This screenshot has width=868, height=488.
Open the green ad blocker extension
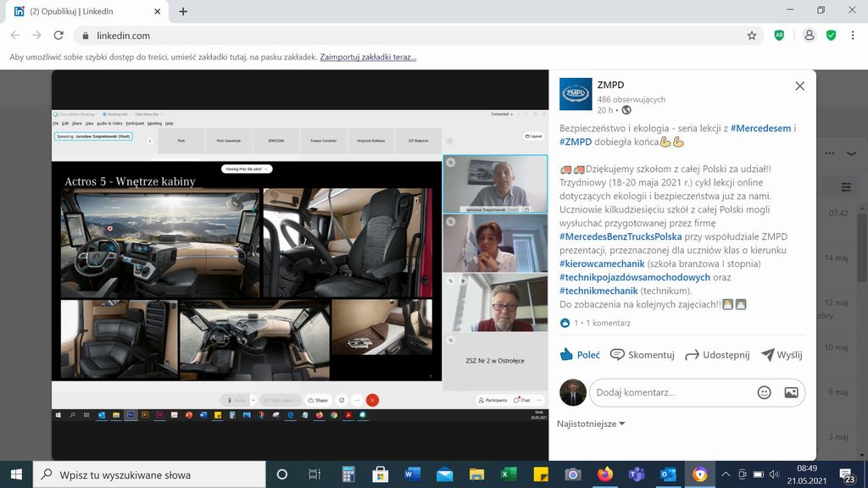coord(780,36)
